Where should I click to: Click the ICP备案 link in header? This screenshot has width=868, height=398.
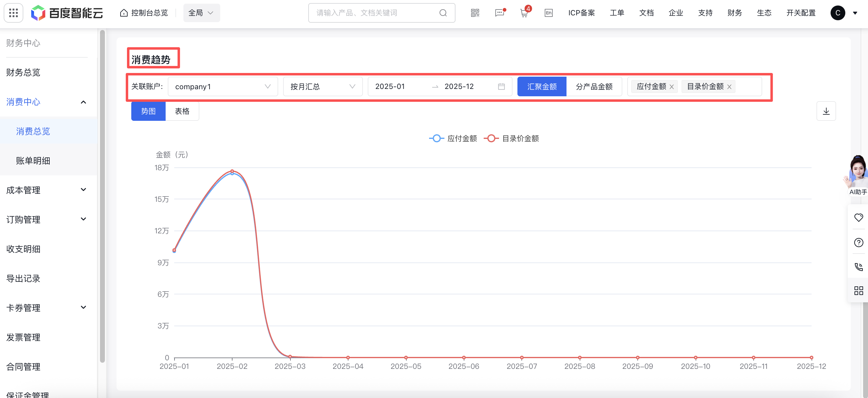click(581, 13)
